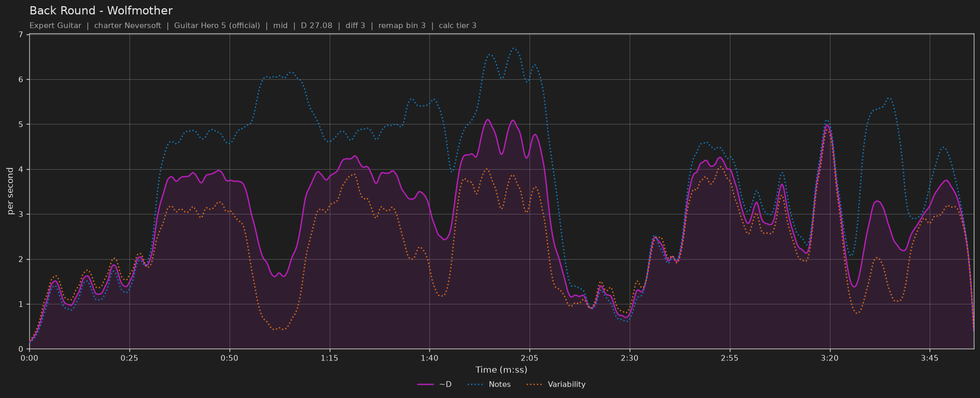Click the chart title 'Back Round - Wolfmother'
The image size is (980, 398).
(101, 10)
